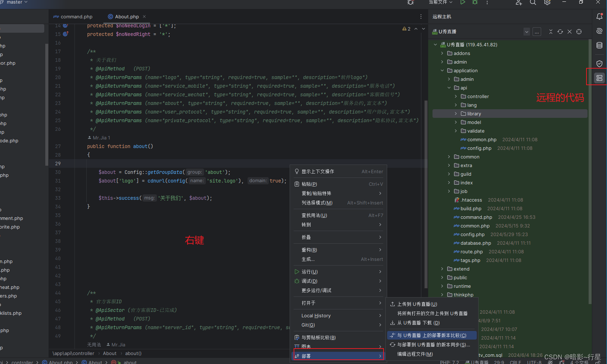Go to previous highlighted error arrow
The image size is (607, 364).
(416, 29)
